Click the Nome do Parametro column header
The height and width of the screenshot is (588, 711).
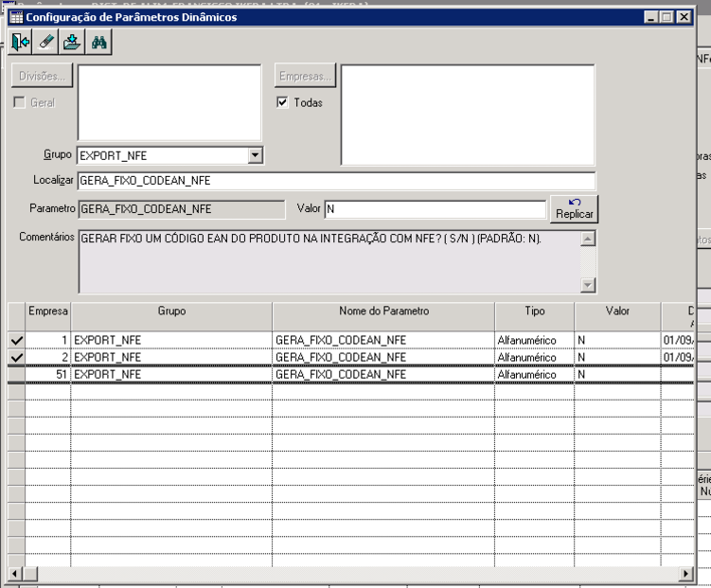[383, 316]
